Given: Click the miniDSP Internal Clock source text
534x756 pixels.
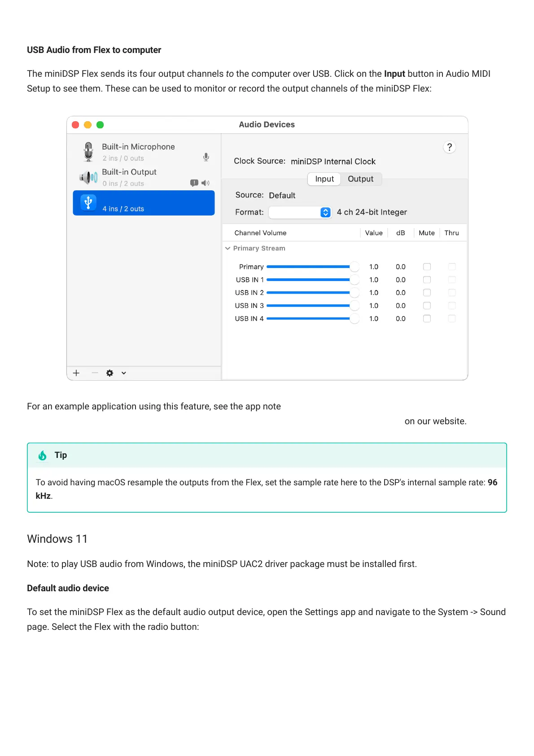Looking at the screenshot, I should click(333, 162).
